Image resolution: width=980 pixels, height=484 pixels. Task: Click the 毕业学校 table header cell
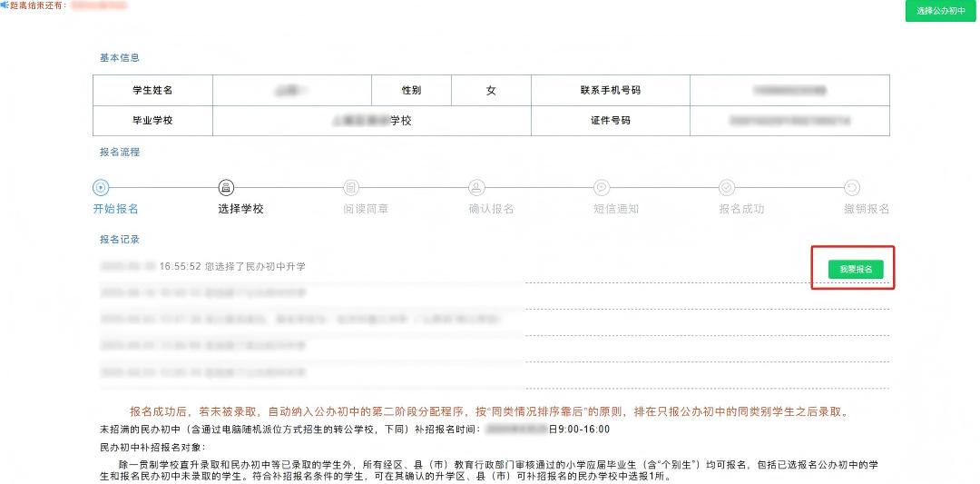pyautogui.click(x=152, y=121)
